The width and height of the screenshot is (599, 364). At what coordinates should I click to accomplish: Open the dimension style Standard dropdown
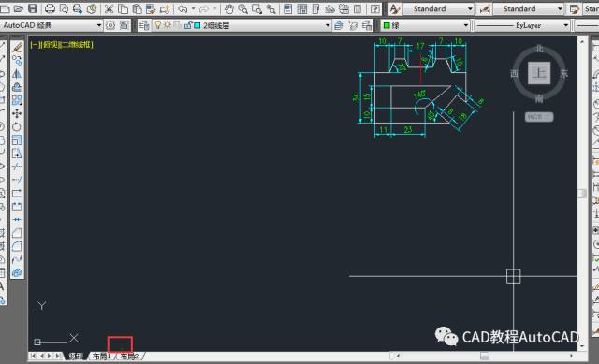[x=560, y=8]
